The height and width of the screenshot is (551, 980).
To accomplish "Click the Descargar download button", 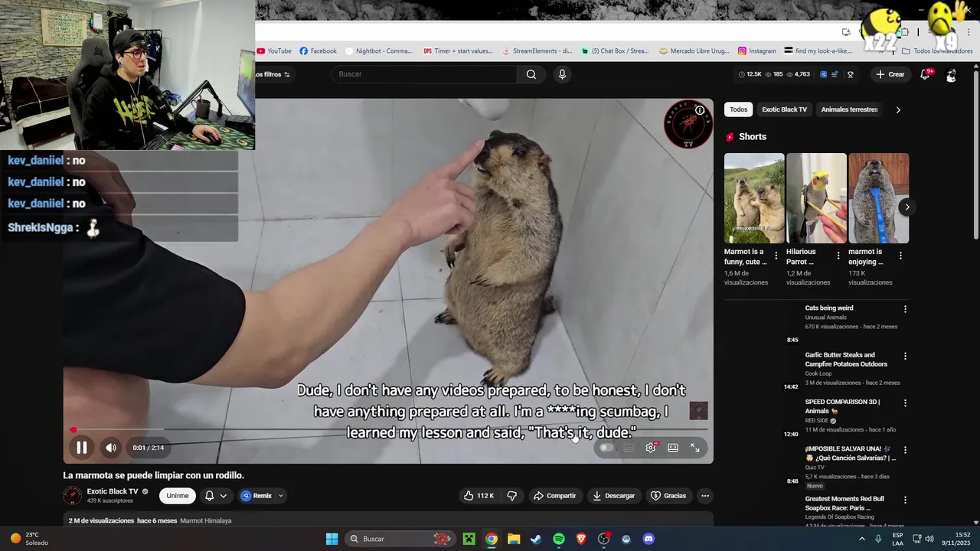I will [x=613, y=496].
